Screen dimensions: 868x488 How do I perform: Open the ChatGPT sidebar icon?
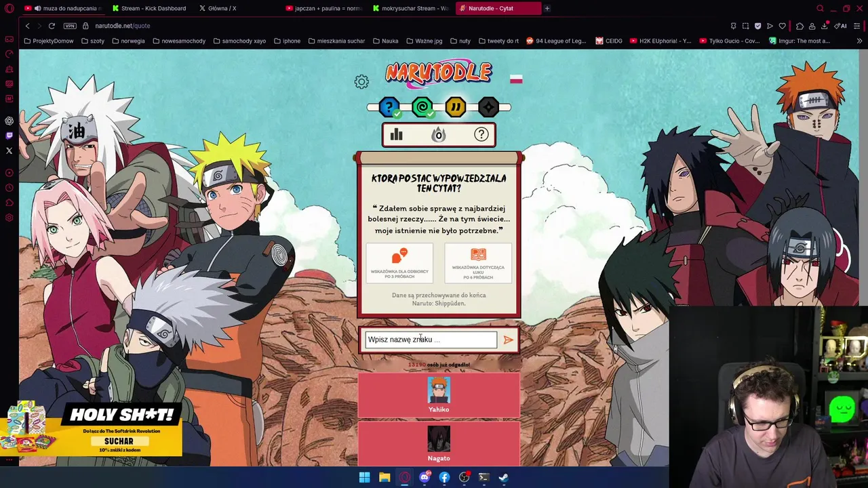[9, 121]
